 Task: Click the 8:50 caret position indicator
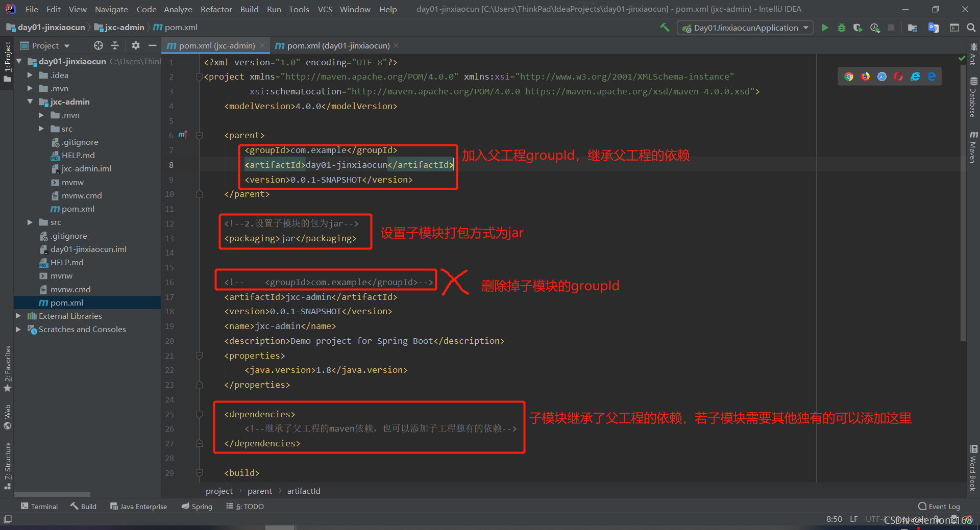tap(834, 519)
